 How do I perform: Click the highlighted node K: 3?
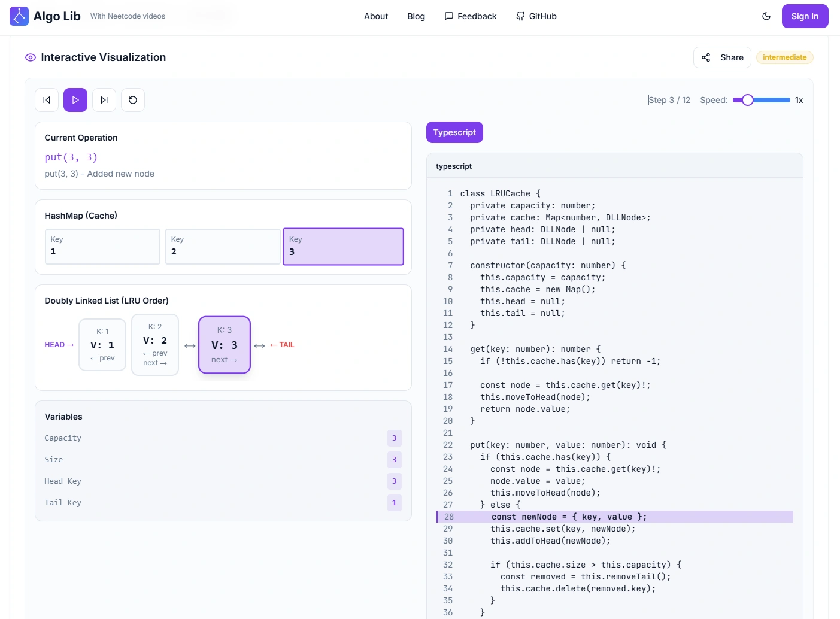point(225,345)
